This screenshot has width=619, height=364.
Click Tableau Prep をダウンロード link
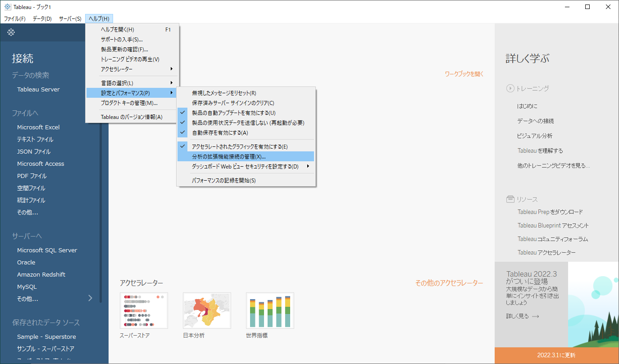(550, 212)
